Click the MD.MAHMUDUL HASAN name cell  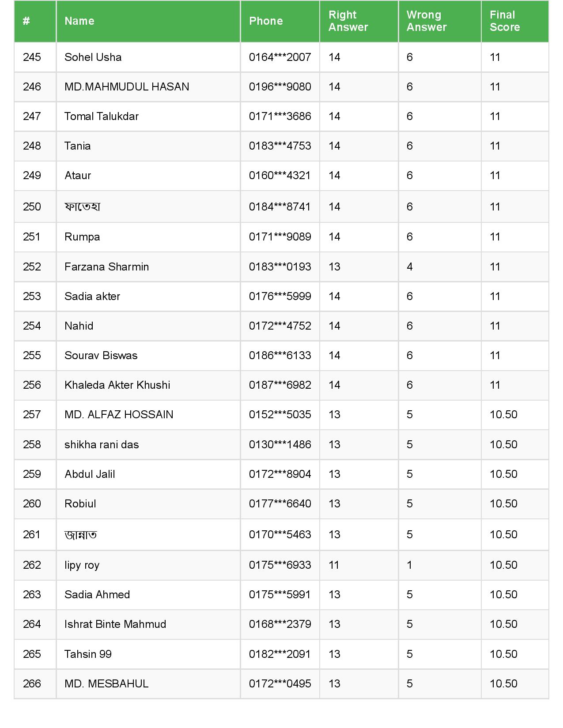tap(127, 87)
